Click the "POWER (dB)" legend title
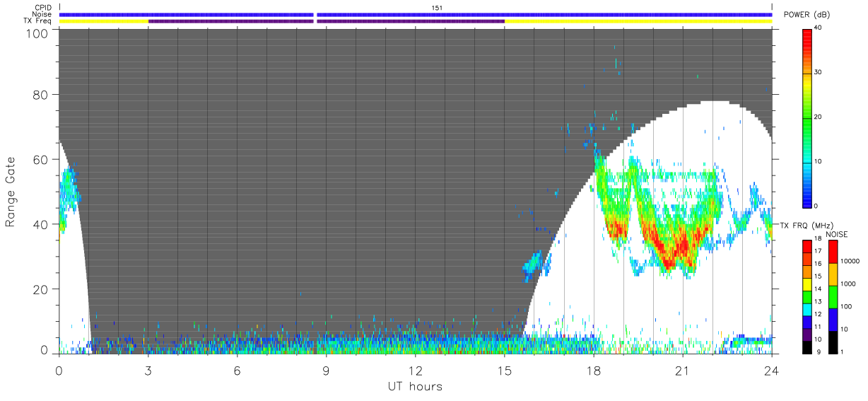This screenshot has width=868, height=401. (x=806, y=15)
